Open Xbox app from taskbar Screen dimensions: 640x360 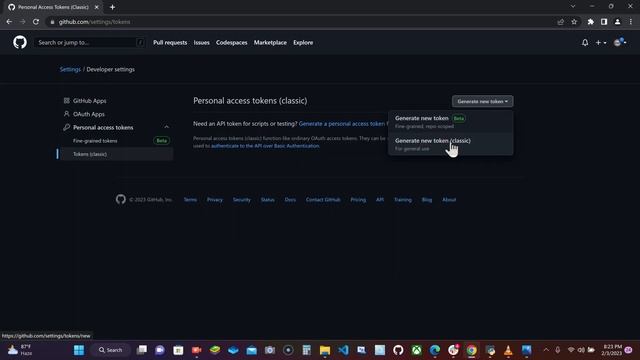[416, 350]
